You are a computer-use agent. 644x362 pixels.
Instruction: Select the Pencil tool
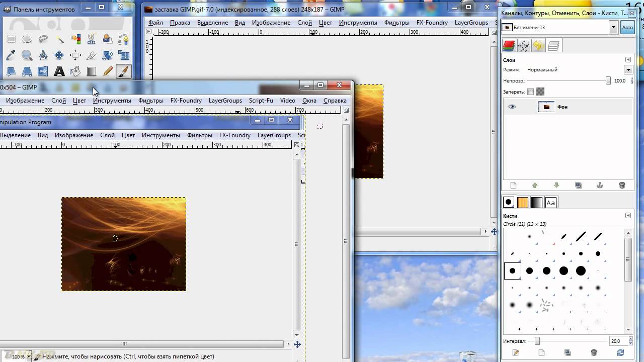pyautogui.click(x=108, y=71)
